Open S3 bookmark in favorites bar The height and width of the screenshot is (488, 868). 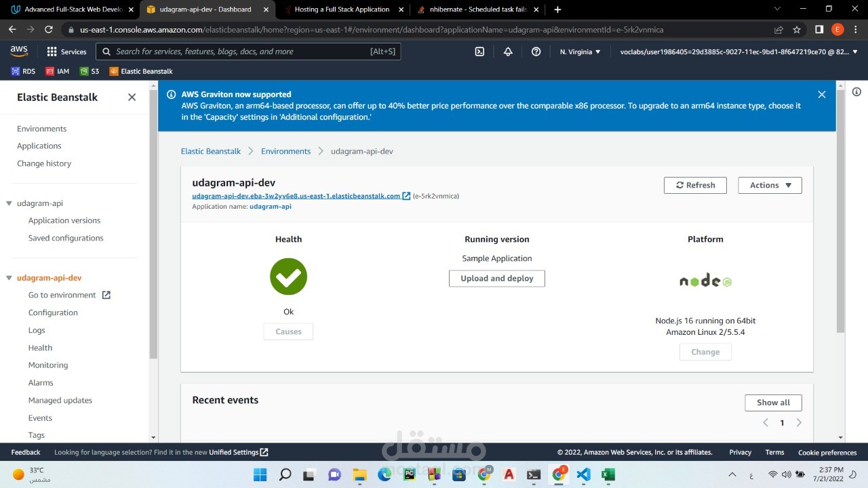(x=89, y=71)
